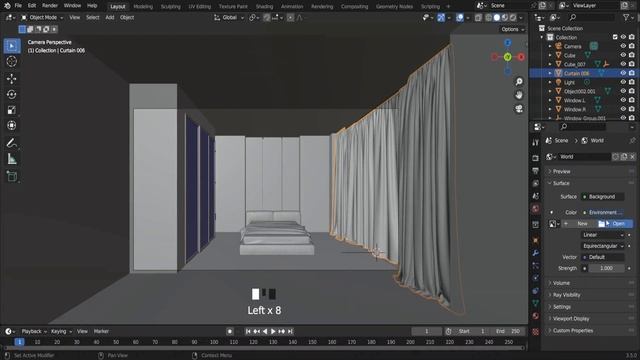
Task: Open the Output properties tab icon
Action: [536, 171]
